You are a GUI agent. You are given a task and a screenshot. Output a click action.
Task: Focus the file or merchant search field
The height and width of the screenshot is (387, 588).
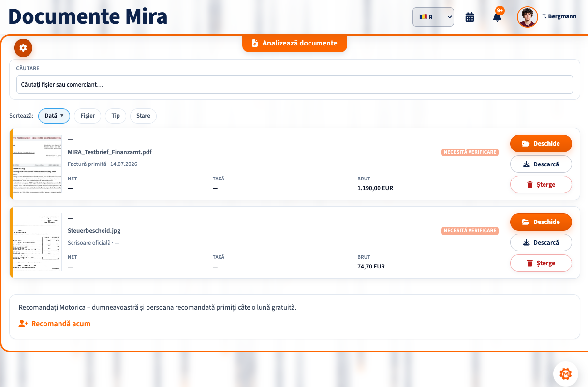coord(294,85)
